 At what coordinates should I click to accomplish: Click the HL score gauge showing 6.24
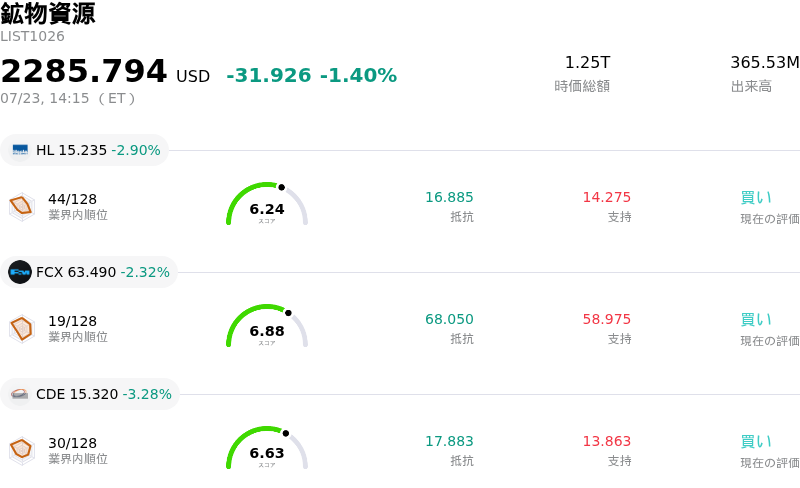267,204
